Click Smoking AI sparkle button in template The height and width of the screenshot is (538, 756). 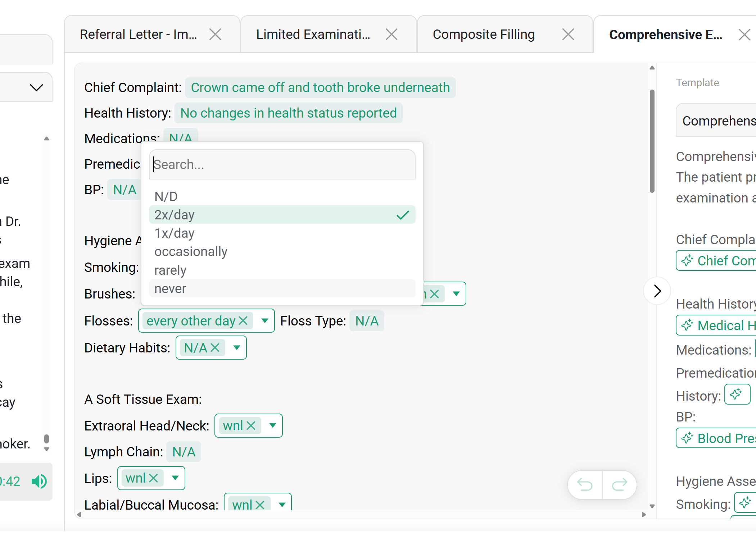745,502
